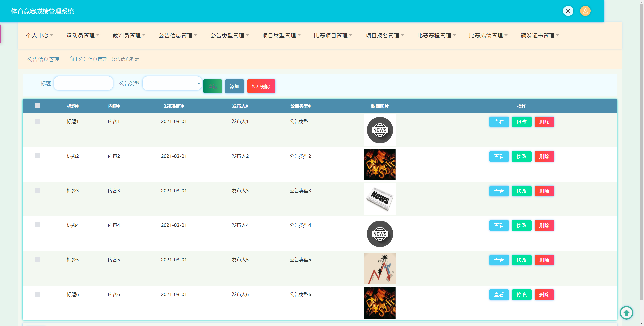Sort table by 标题 column arrows
644x326 pixels.
[77, 106]
